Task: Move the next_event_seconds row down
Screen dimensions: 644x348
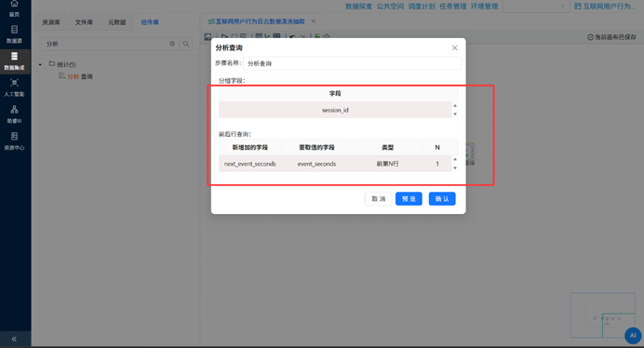Action: 455,168
